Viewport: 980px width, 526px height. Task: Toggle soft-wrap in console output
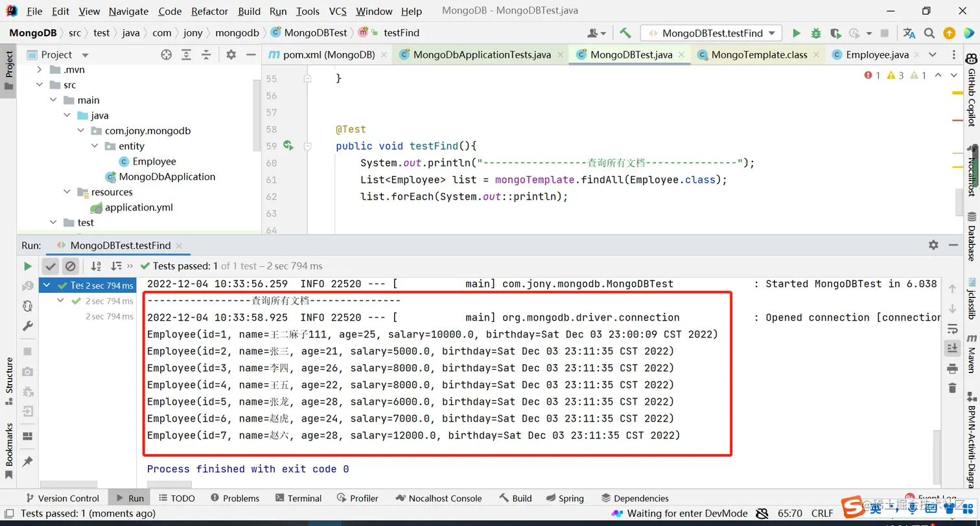tap(952, 328)
